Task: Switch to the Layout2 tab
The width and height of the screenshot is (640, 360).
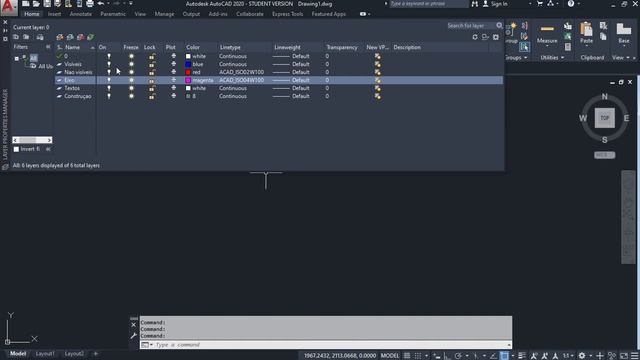Action: 74,354
